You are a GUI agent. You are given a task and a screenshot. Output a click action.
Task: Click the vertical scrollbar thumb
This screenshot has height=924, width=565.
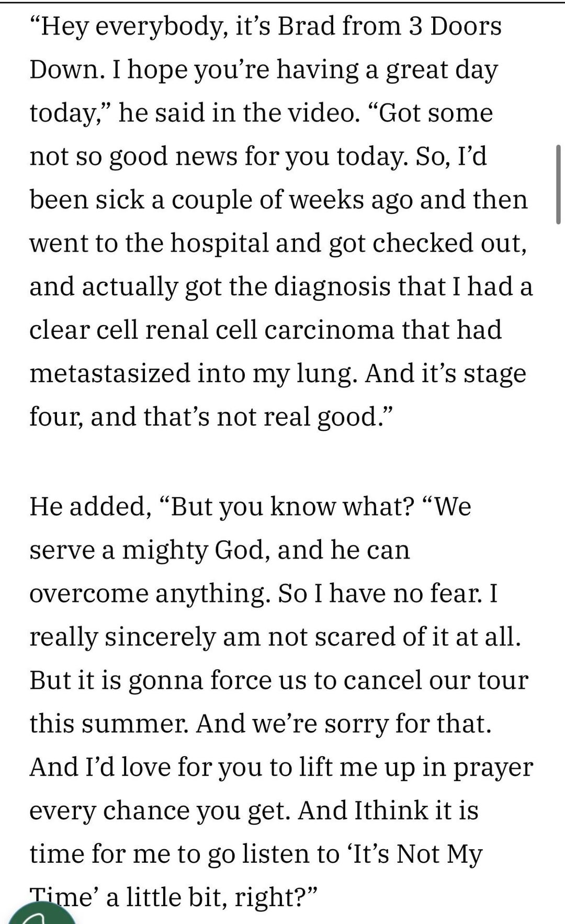click(x=559, y=185)
